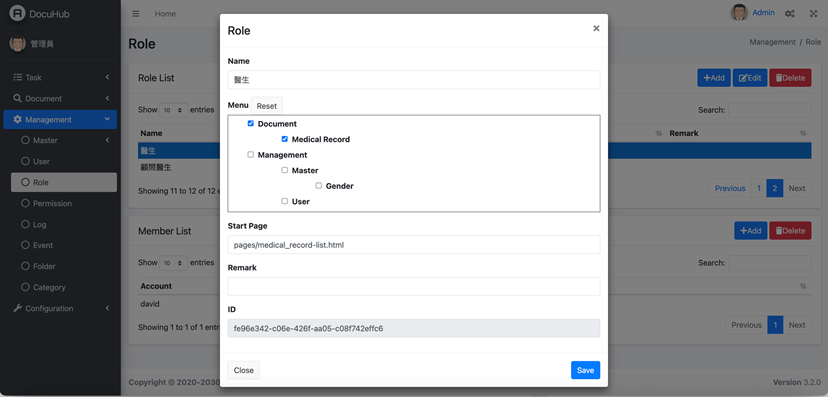Click the read-only ID field
828x397 pixels.
coord(413,328)
